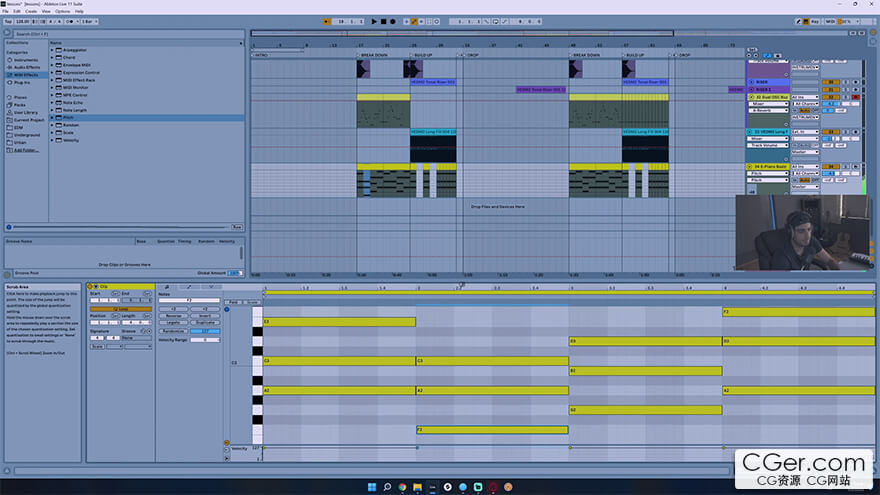Select the Instruments category icon
The image size is (880, 495).
point(8,62)
